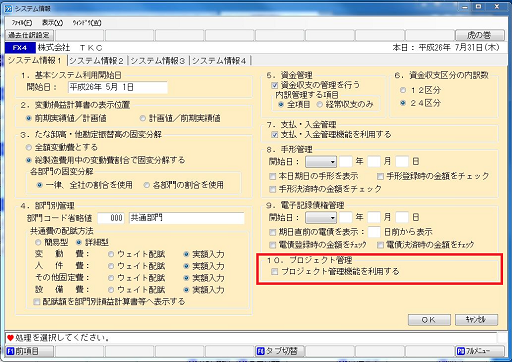
Task: Open the F10 フルメニュー button
Action: pyautogui.click(x=479, y=351)
